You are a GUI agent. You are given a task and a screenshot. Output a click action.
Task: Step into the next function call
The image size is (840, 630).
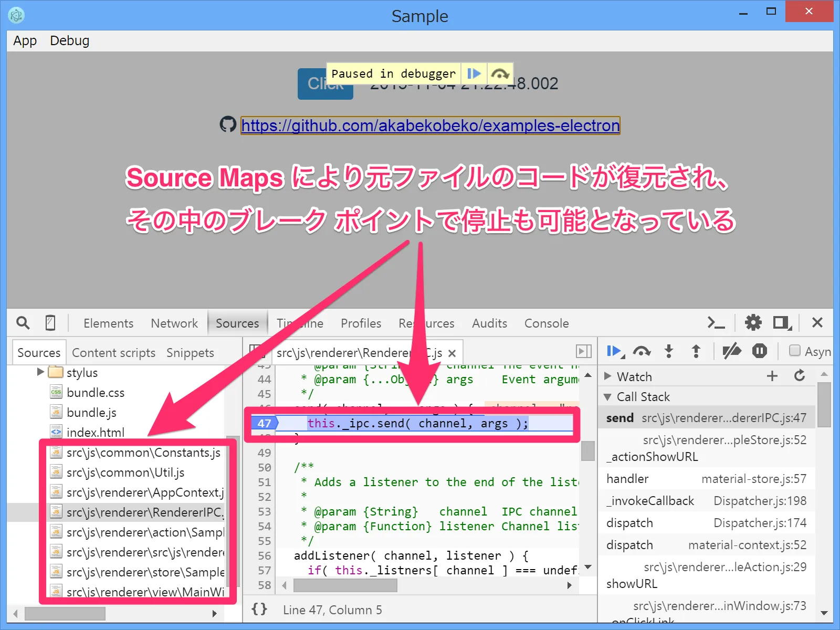[669, 352]
